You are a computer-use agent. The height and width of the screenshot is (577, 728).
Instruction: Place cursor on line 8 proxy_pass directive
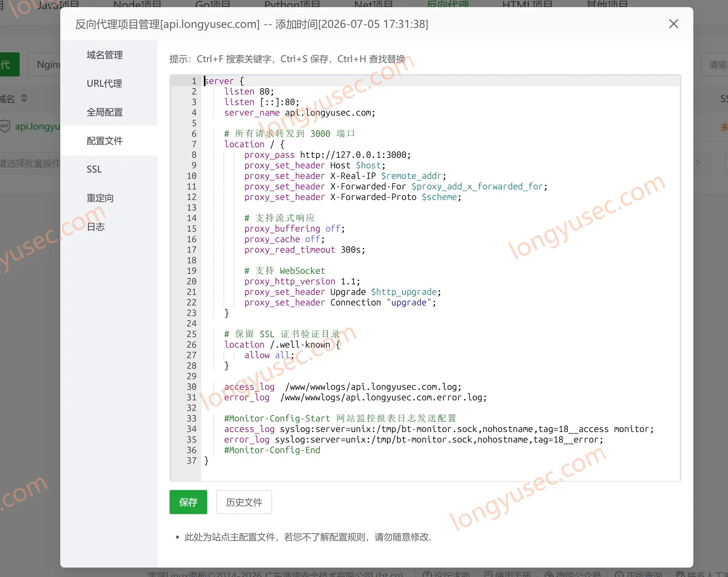click(327, 155)
